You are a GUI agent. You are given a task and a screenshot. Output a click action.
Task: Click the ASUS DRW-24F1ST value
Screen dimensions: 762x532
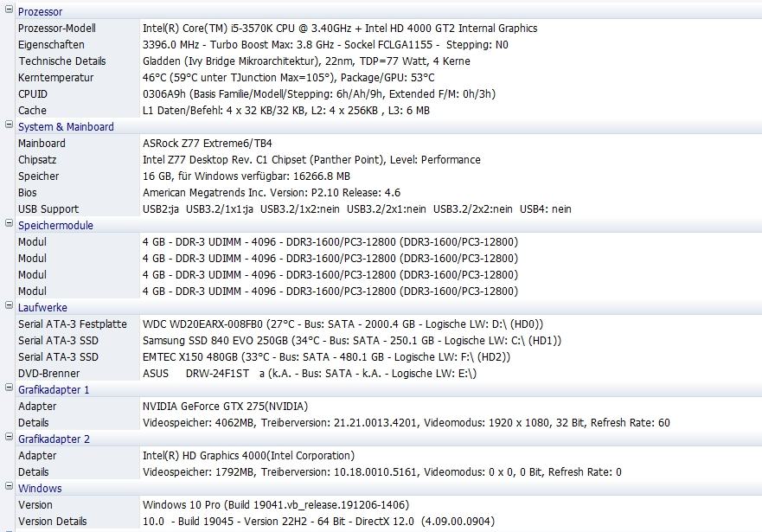310,374
